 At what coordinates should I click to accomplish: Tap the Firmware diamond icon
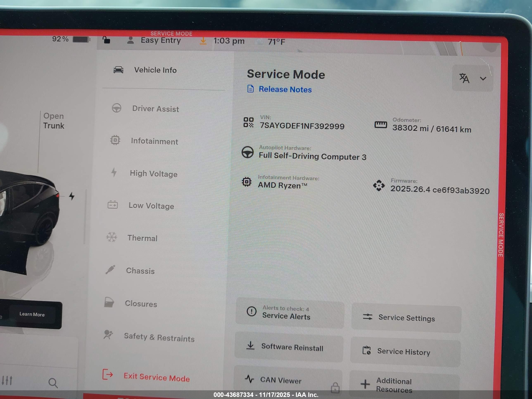tap(379, 186)
